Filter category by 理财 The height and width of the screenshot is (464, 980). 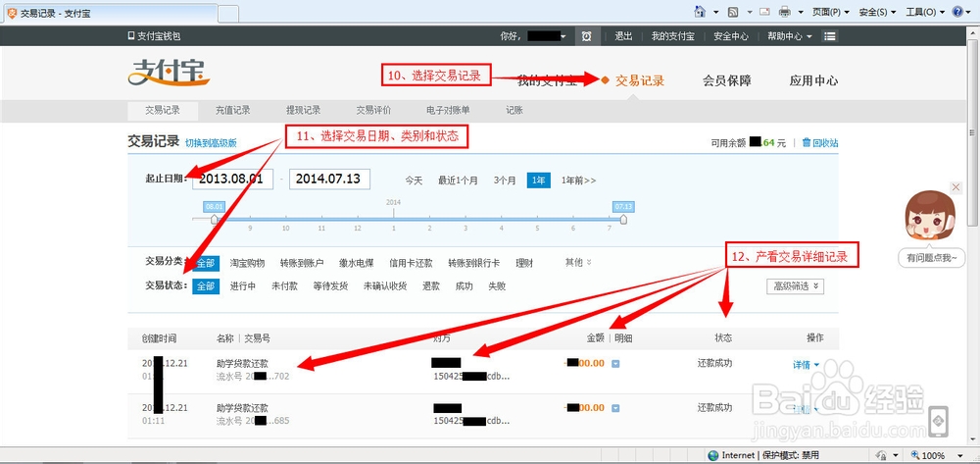pos(524,263)
